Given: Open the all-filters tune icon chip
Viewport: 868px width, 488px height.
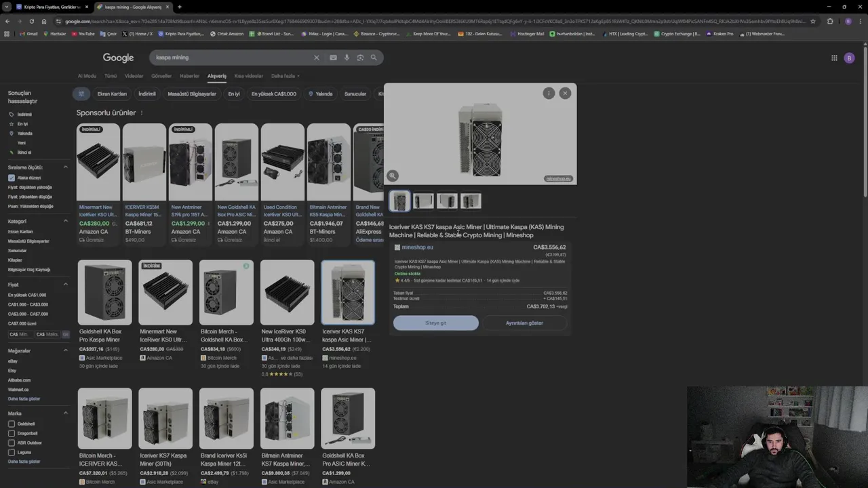Looking at the screenshot, I should click(81, 94).
